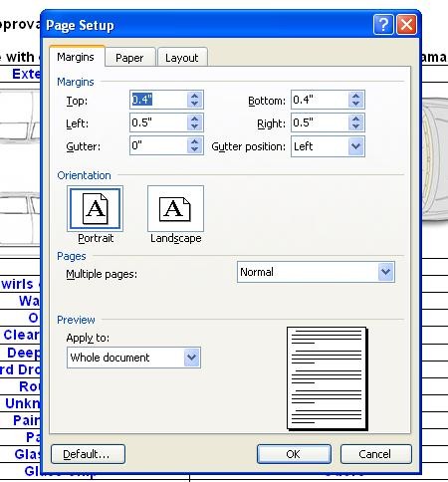
Task: Increase the Bottom margin with up arrow
Action: (x=356, y=96)
